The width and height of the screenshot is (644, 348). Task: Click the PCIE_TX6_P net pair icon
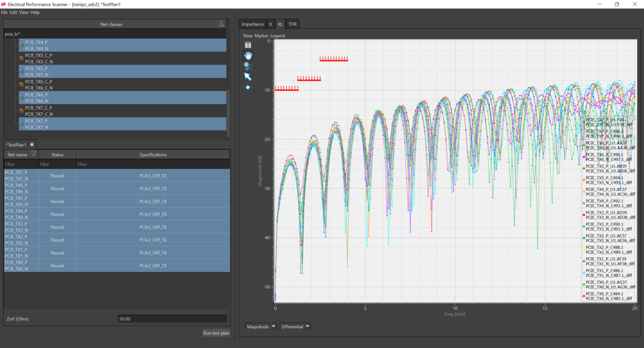21,98
